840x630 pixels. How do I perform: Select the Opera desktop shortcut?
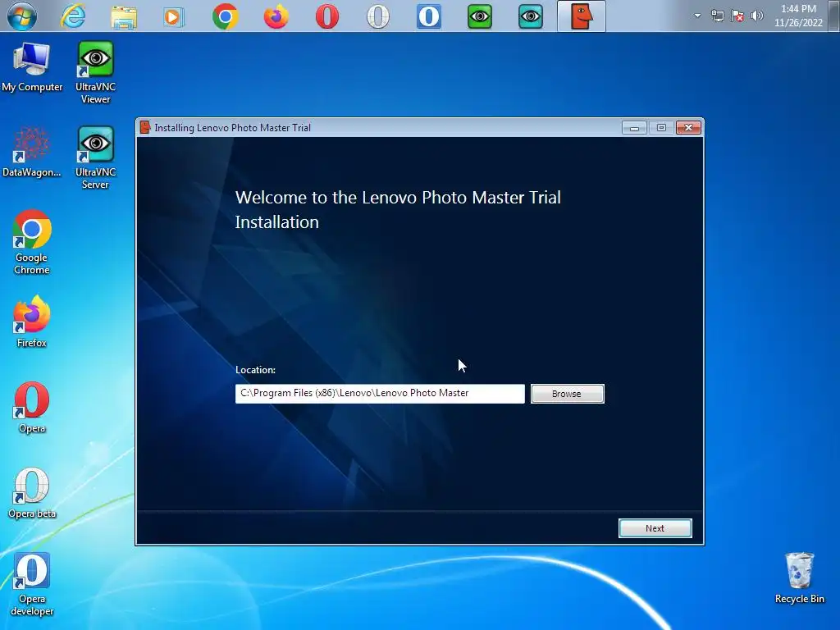point(32,407)
